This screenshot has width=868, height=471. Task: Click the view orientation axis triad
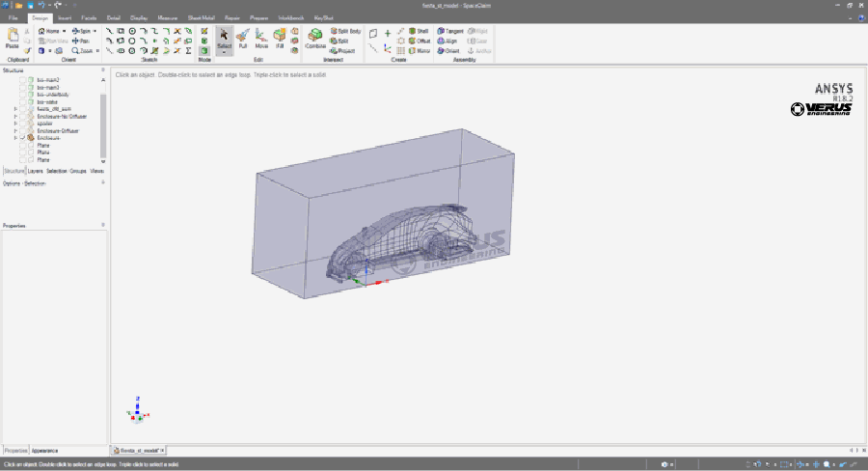point(137,411)
